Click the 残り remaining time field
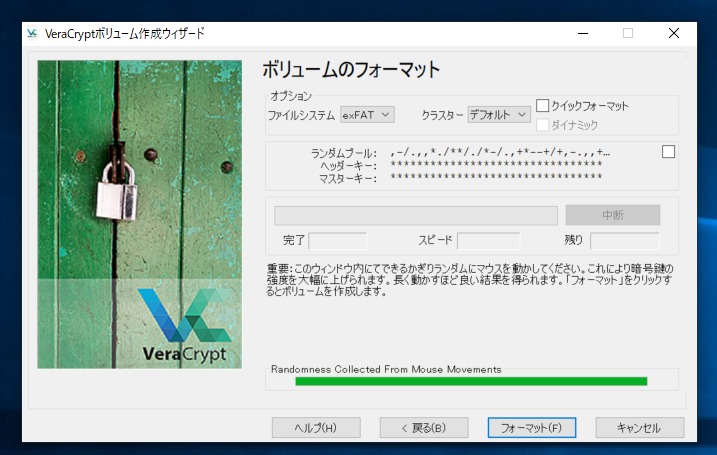Image resolution: width=717 pixels, height=455 pixels. [x=625, y=241]
